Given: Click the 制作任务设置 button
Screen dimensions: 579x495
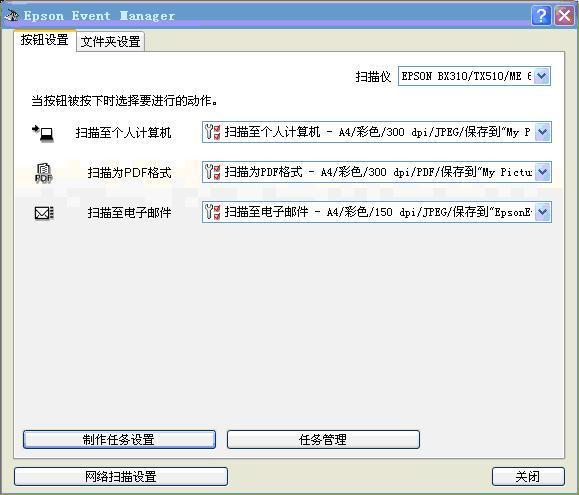Looking at the screenshot, I should point(119,440).
